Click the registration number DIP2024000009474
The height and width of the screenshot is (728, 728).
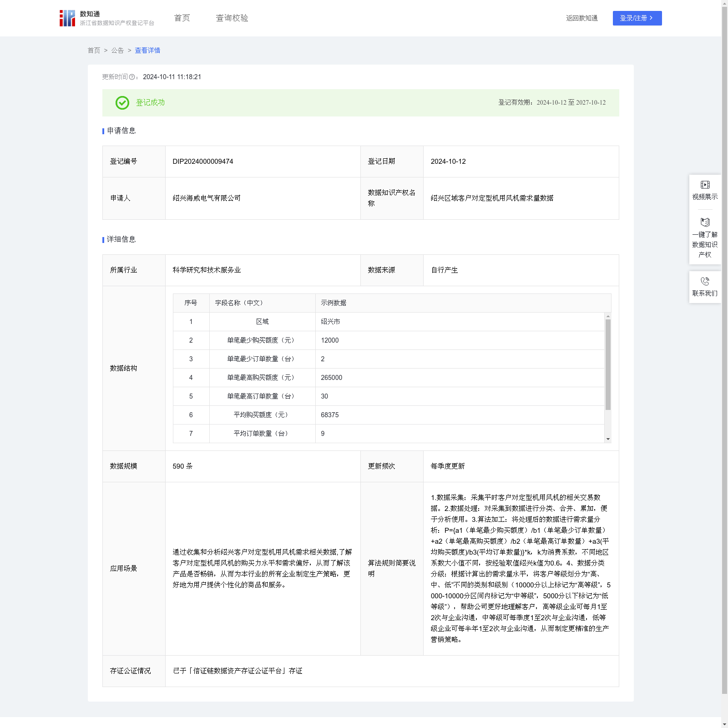pos(203,162)
